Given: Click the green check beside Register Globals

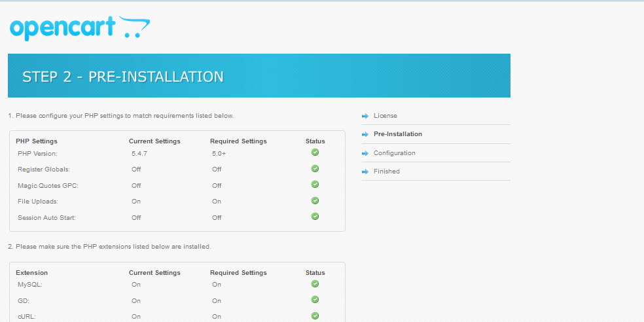Looking at the screenshot, I should click(315, 168).
